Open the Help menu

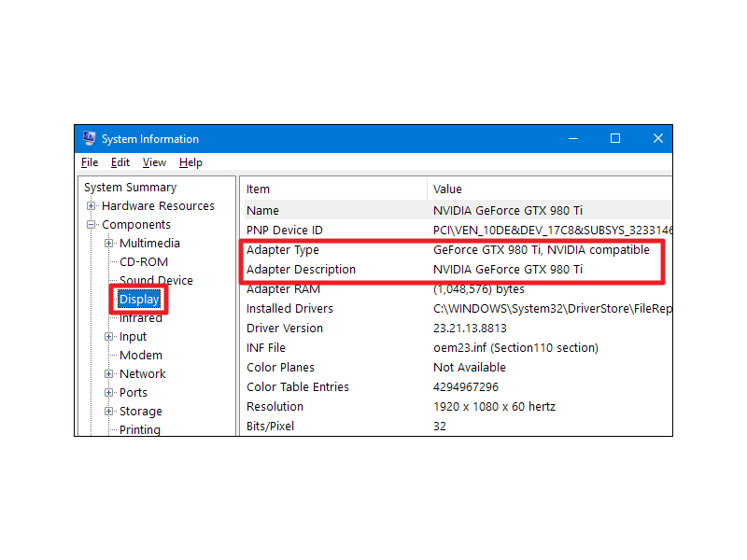tap(190, 162)
